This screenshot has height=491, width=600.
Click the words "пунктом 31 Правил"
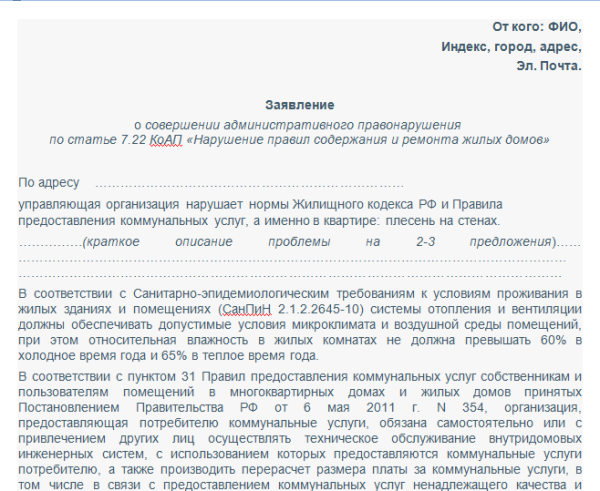pos(186,377)
